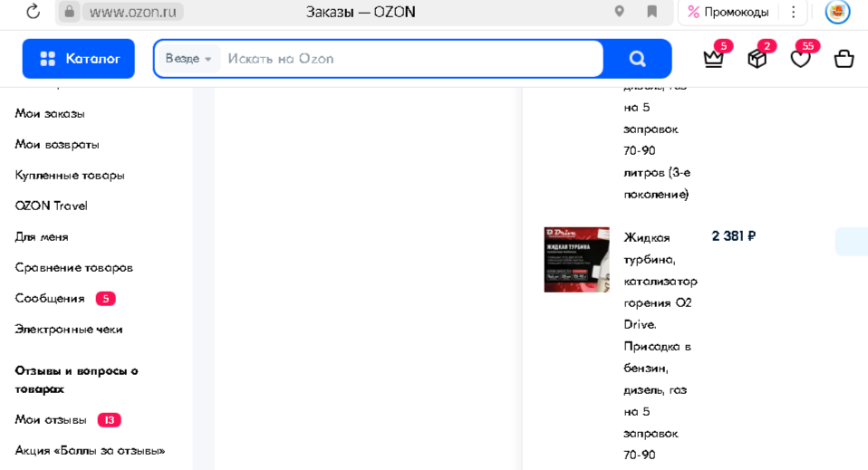The width and height of the screenshot is (868, 470).
Task: Reload the page with the refresh icon
Action: point(34,12)
